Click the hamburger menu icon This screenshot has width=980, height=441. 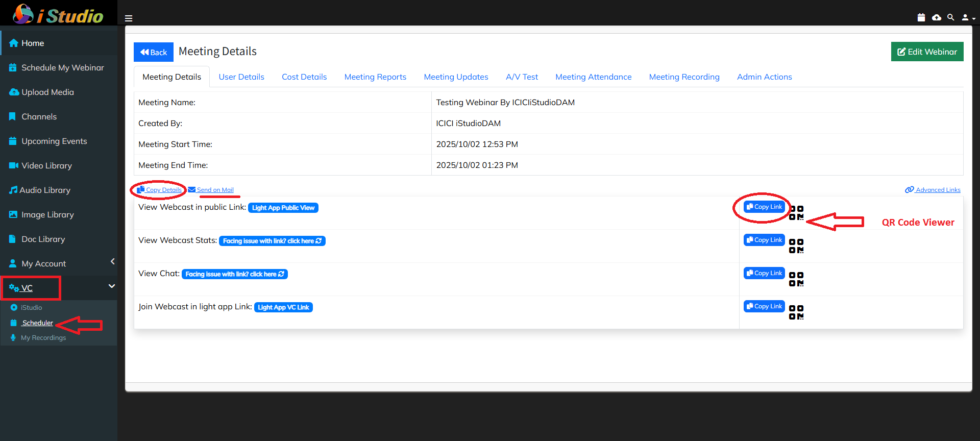click(129, 18)
